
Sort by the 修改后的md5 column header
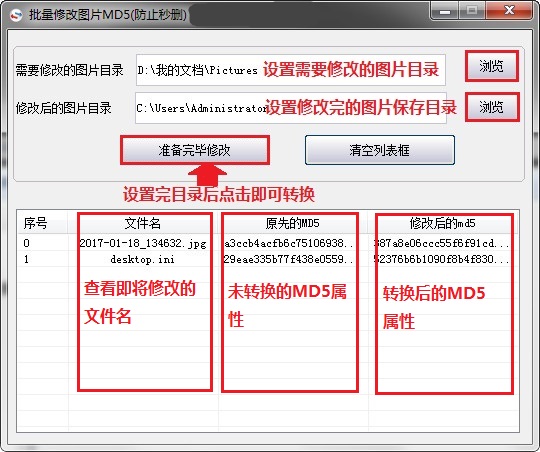click(x=443, y=224)
